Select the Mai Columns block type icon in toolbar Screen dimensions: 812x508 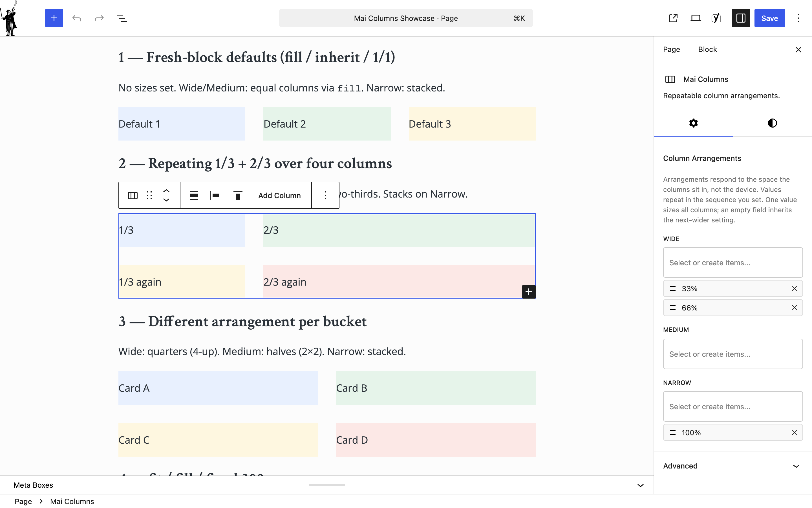[x=133, y=195]
